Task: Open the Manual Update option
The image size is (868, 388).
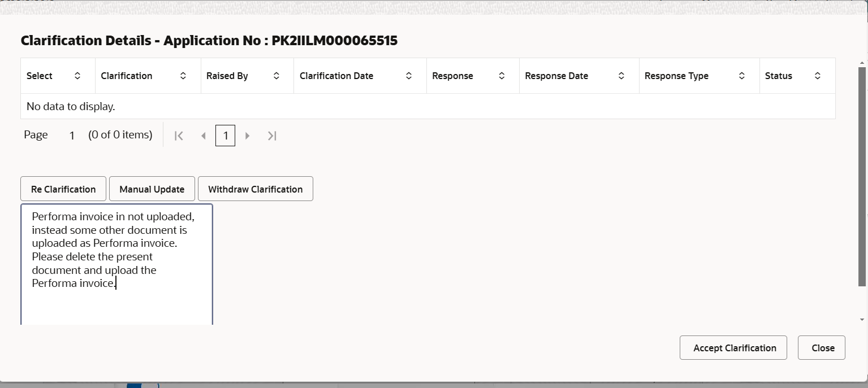Action: (x=152, y=189)
